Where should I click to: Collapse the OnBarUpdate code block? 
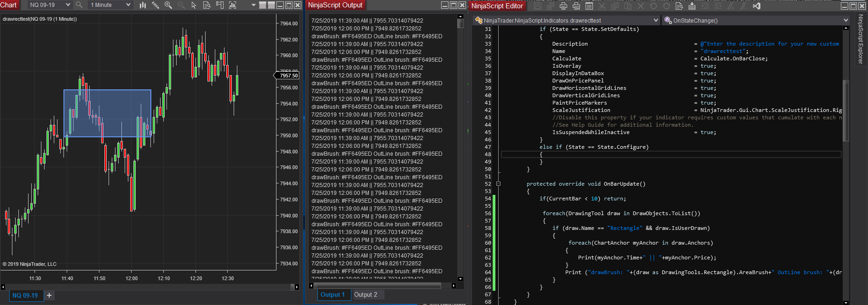[x=498, y=184]
